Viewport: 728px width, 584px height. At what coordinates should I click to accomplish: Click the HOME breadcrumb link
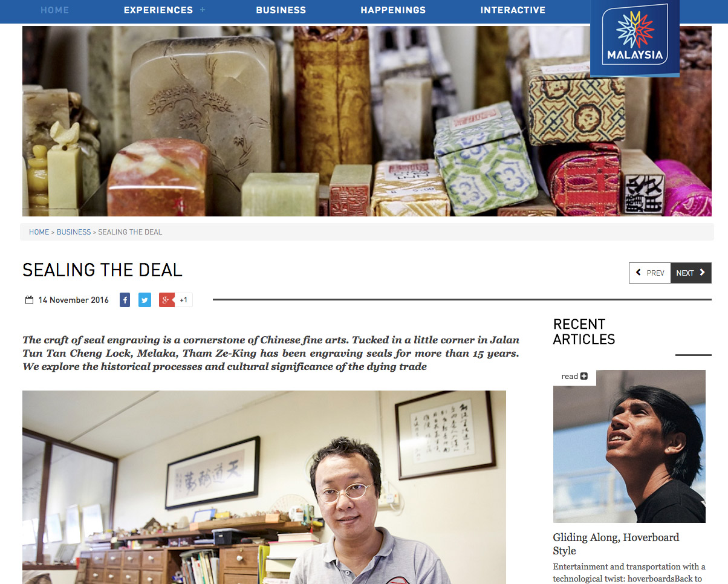(x=39, y=232)
